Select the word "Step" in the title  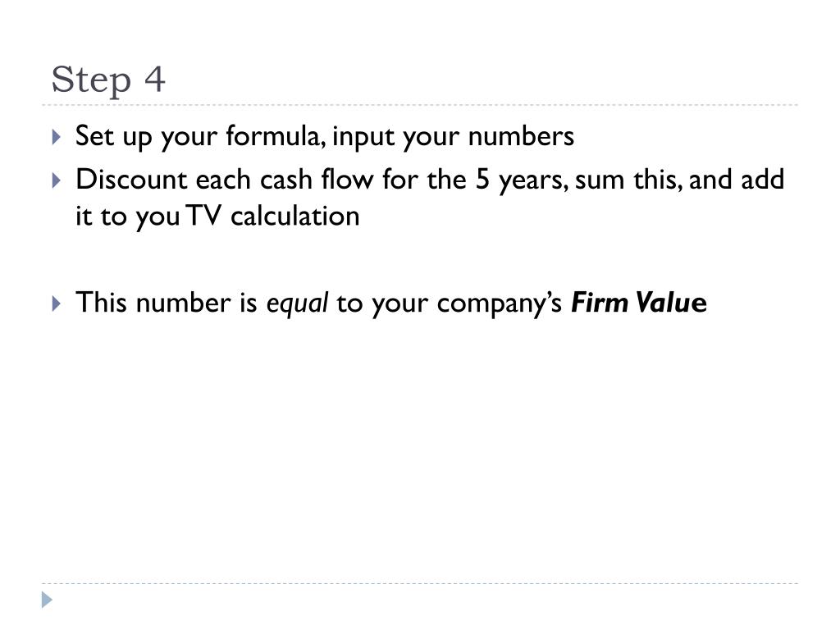point(91,80)
